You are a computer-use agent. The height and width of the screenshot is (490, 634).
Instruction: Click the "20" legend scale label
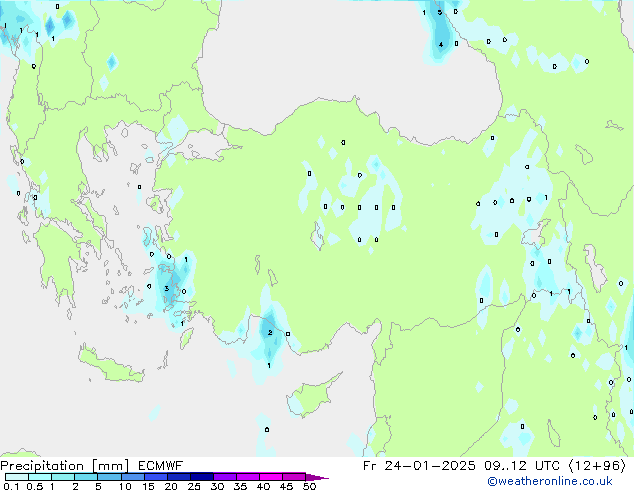click(171, 486)
